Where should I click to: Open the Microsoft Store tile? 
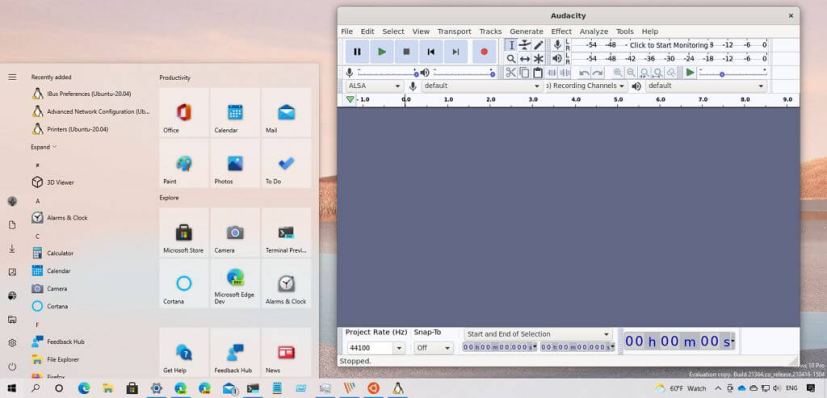pos(184,232)
